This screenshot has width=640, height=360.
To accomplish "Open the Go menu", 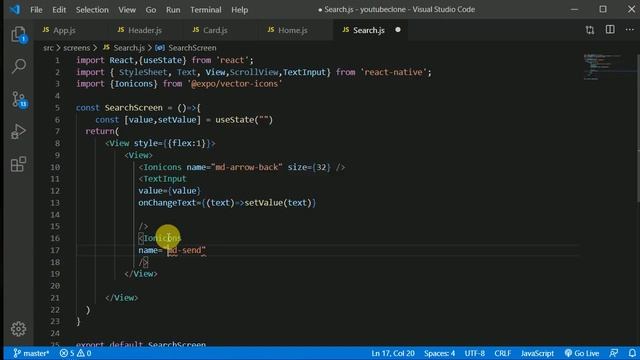I will pyautogui.click(x=151, y=9).
